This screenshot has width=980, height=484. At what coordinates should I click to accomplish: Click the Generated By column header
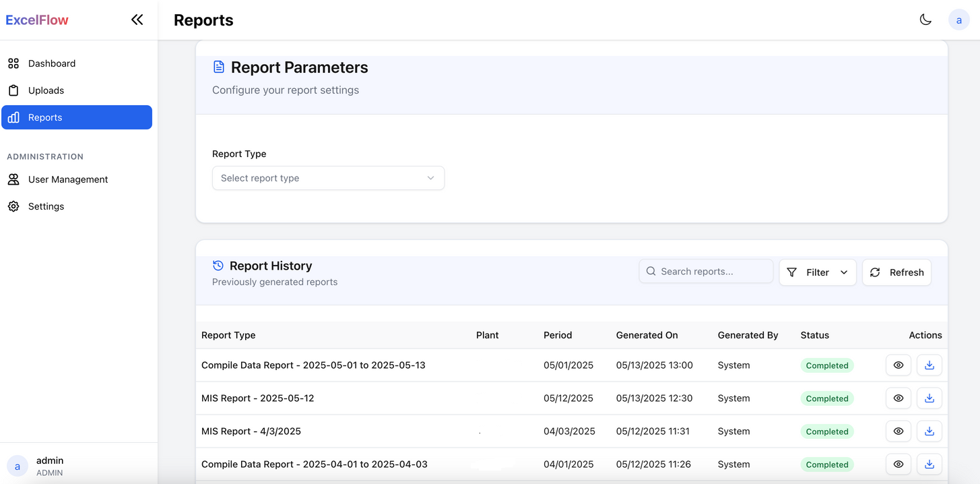click(x=748, y=335)
